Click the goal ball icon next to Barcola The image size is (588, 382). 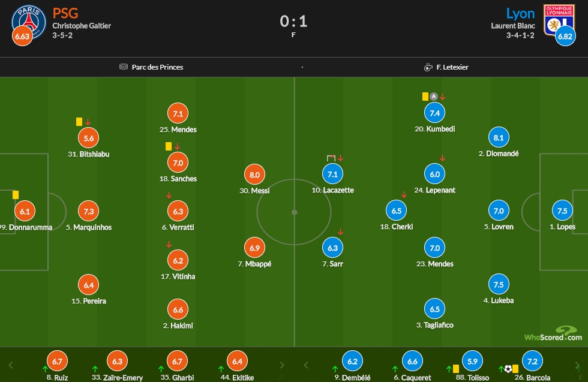pos(508,369)
